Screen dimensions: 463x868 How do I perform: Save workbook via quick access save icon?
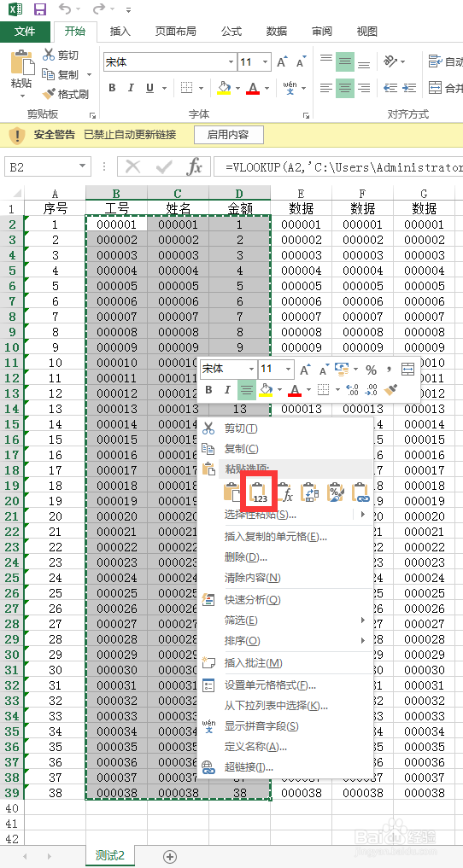(40, 9)
